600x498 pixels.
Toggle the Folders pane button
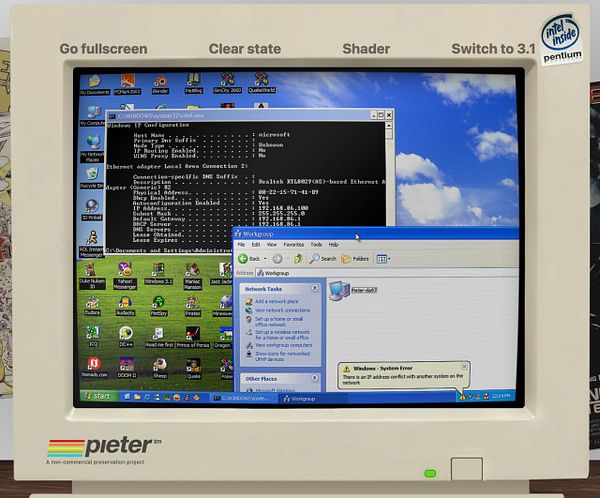click(x=355, y=259)
